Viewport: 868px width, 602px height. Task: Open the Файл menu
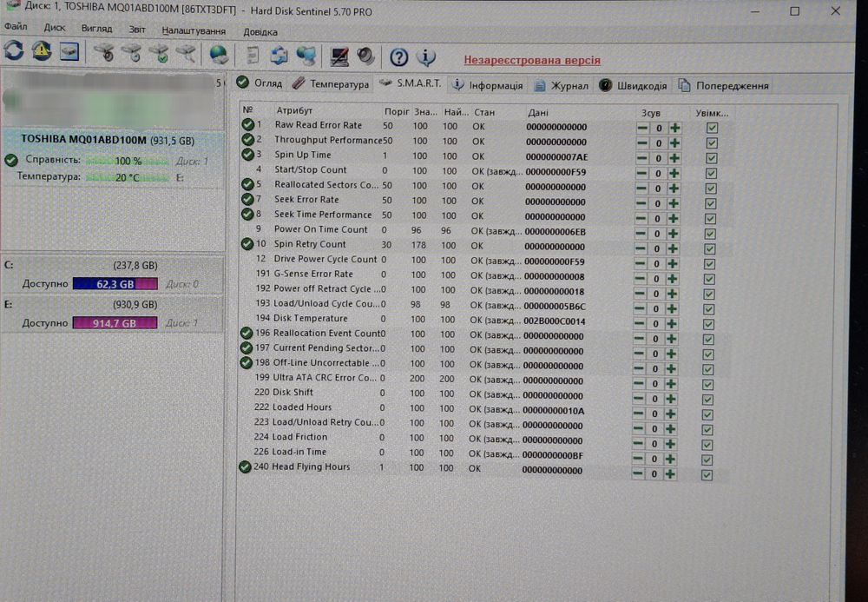(16, 27)
